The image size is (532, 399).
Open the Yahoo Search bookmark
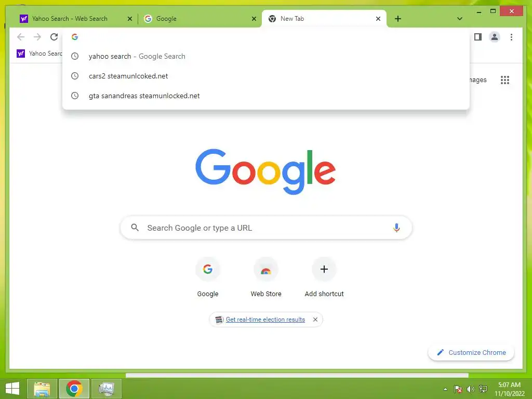39,54
